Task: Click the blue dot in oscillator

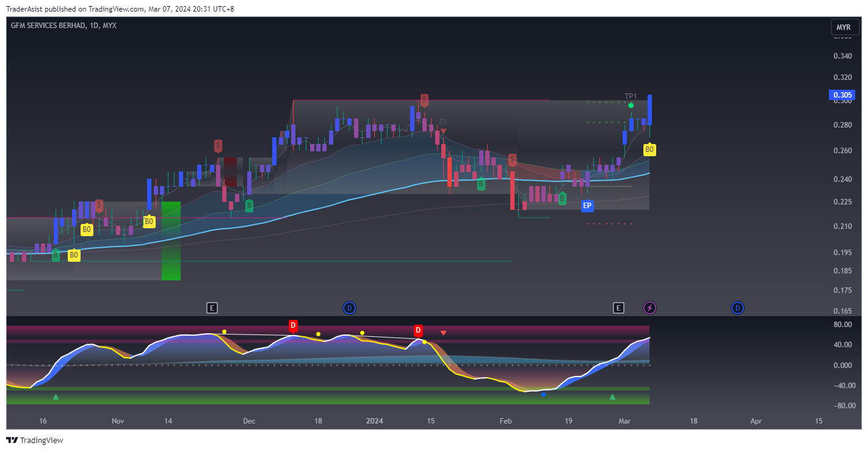Action: click(x=543, y=394)
